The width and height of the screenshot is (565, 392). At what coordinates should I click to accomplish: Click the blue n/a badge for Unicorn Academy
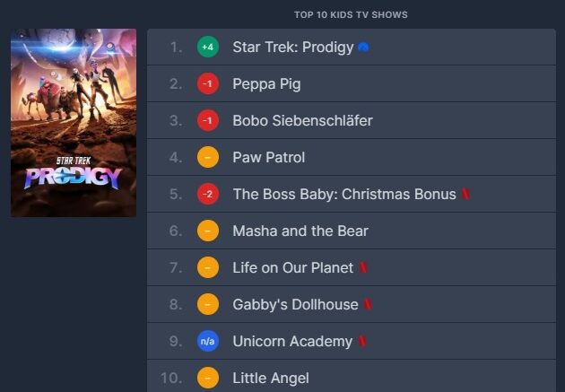208,341
